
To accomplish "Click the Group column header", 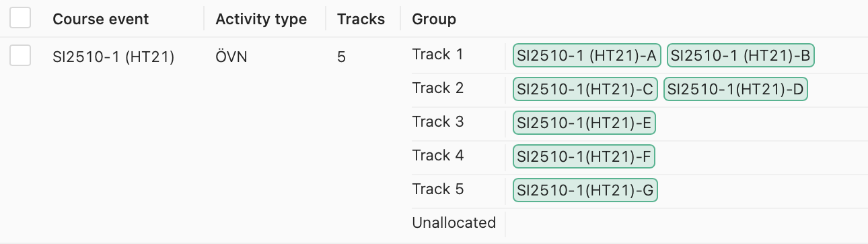I will (x=434, y=19).
